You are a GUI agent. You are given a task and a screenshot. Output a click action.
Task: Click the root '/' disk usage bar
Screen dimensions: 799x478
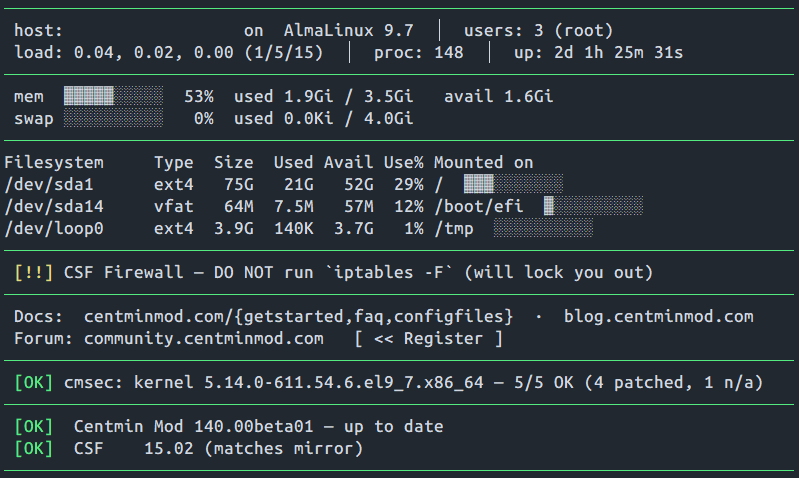pos(513,184)
